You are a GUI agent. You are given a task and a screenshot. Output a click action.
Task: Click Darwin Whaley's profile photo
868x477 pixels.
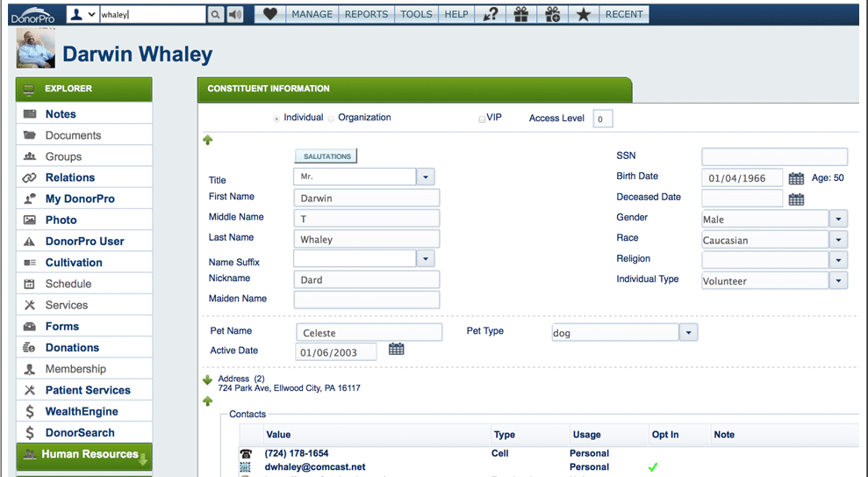click(x=36, y=48)
